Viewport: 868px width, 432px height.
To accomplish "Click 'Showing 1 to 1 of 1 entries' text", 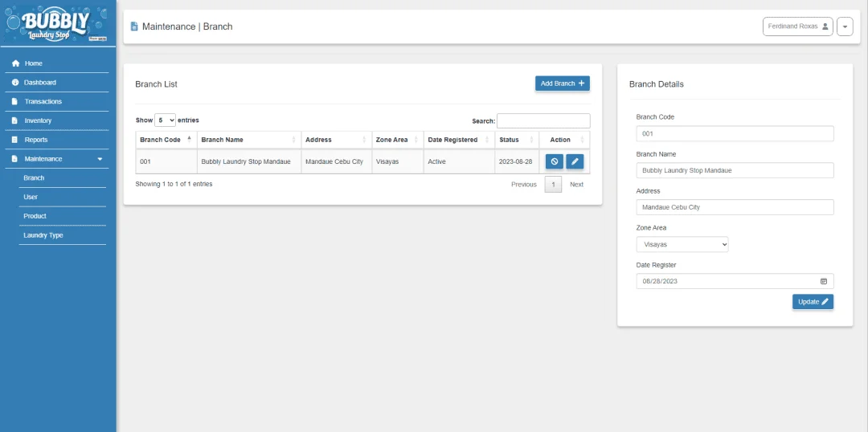I will [x=174, y=184].
